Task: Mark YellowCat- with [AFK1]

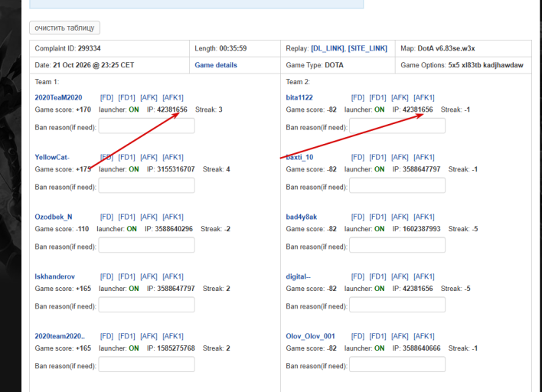Action: tap(173, 157)
